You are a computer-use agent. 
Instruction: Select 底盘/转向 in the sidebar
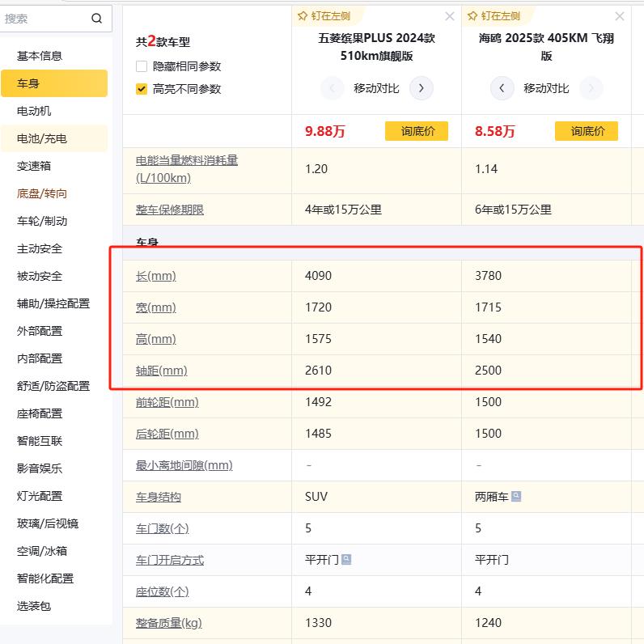pyautogui.click(x=42, y=193)
